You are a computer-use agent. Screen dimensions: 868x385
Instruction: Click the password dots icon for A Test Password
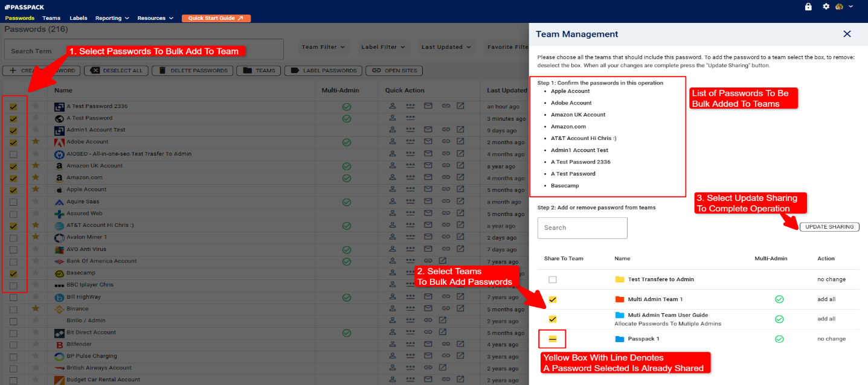click(410, 118)
